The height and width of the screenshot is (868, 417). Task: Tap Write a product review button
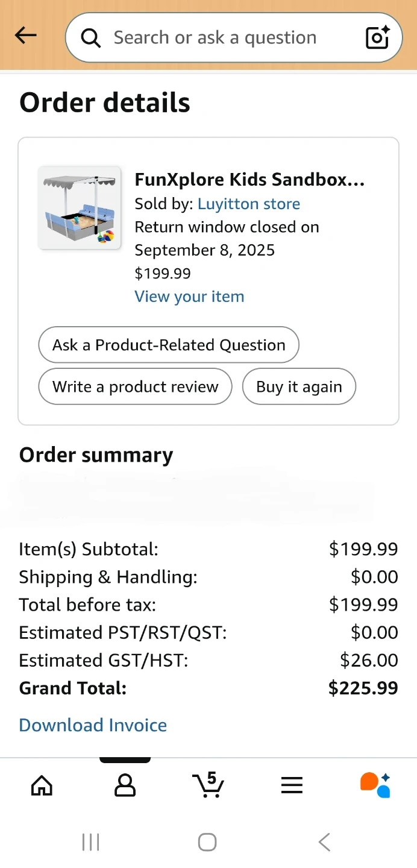pos(136,386)
